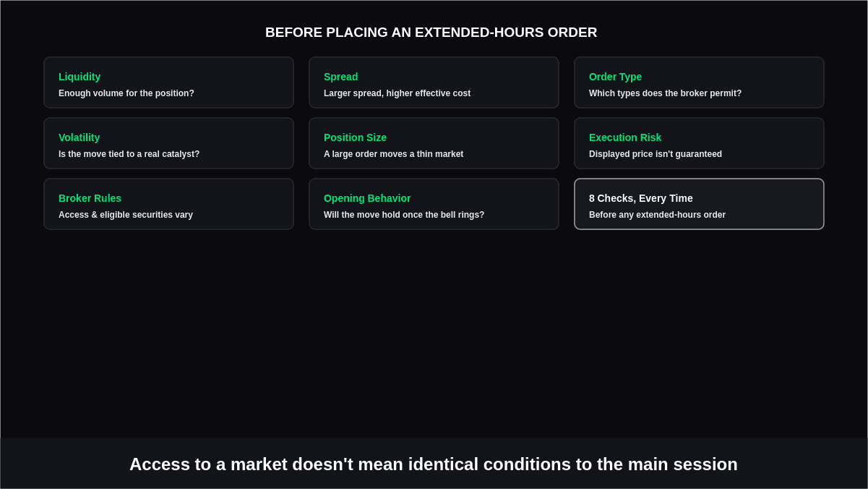Choose the Execution Risk card
Viewport: 868px width, 489px height.
(699, 143)
